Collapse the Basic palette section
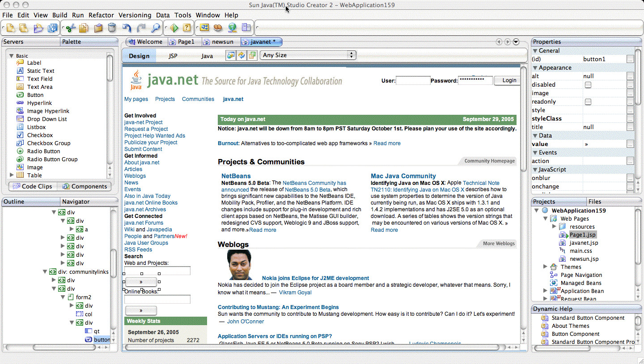Image resolution: width=644 pixels, height=364 pixels. 12,56
